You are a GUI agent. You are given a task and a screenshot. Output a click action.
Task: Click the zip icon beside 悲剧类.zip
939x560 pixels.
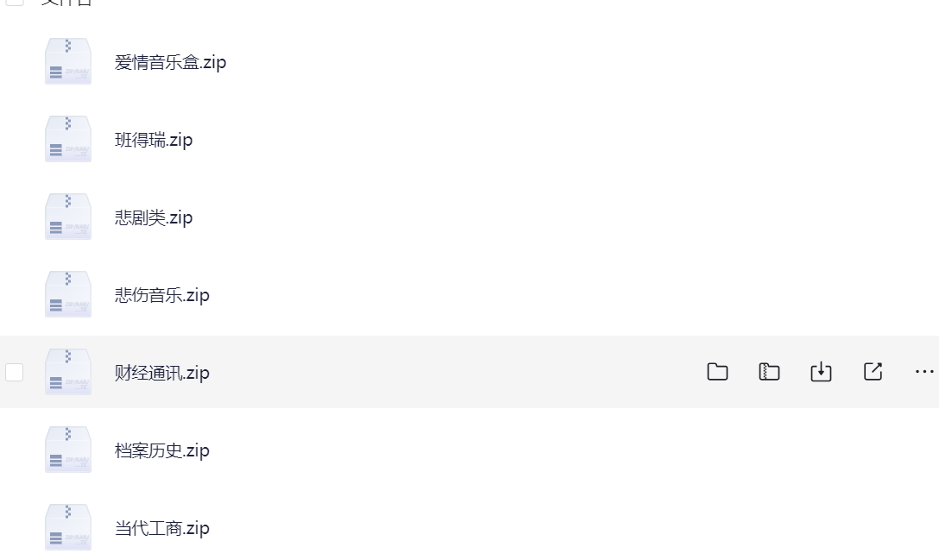(67, 216)
